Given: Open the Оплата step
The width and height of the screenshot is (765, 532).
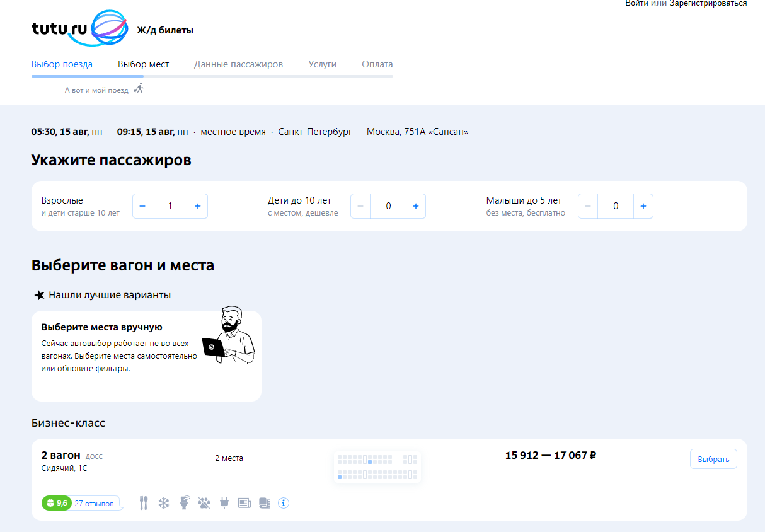Looking at the screenshot, I should click(x=377, y=64).
